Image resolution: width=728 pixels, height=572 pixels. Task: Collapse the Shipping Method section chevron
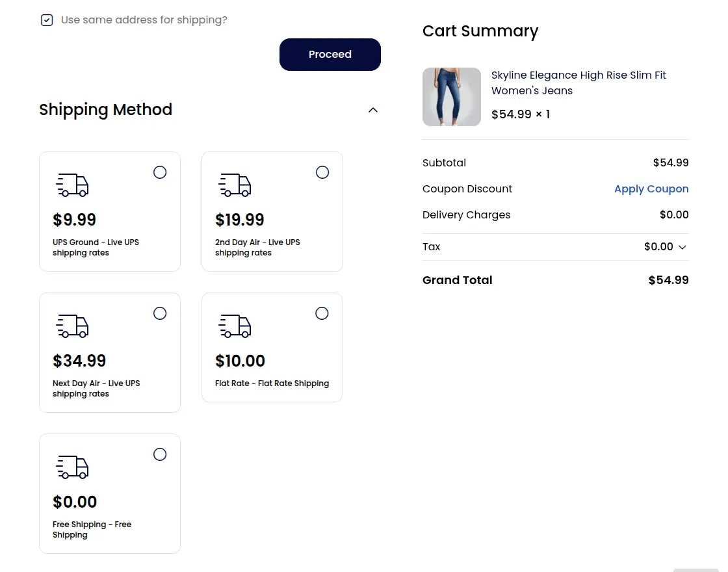coord(373,110)
